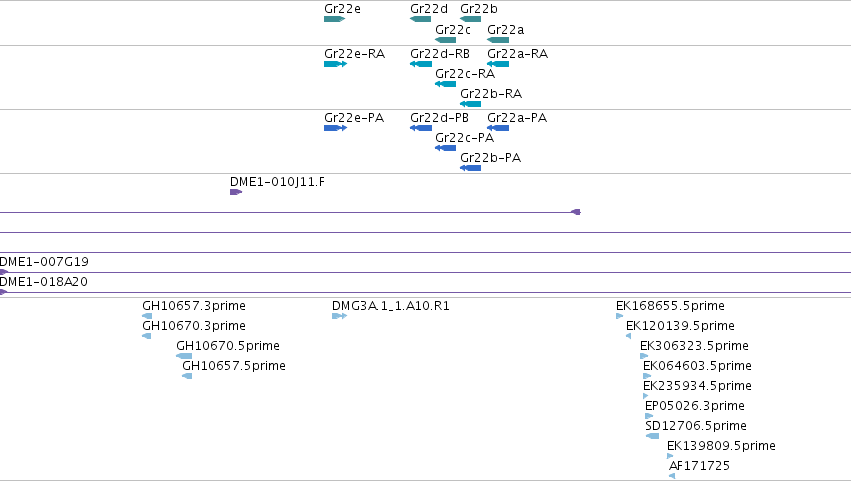Click the Gr22d gene label
The width and height of the screenshot is (851, 481).
click(x=429, y=9)
